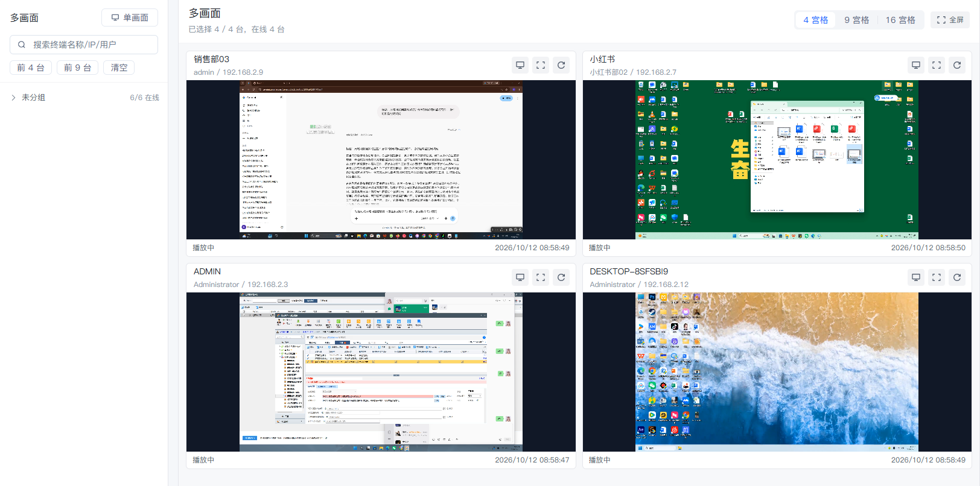
Task: Click the 小红书 terminal name
Action: 602,59
